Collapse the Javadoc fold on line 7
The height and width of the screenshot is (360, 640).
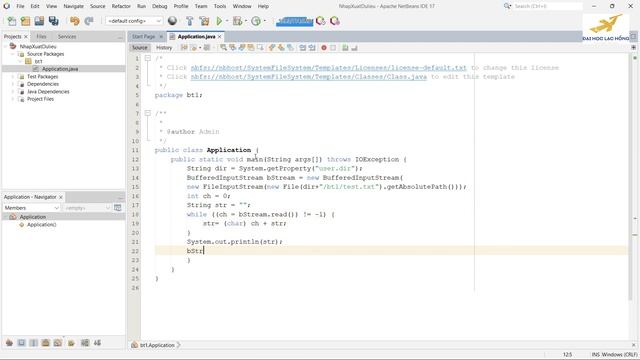point(148,113)
